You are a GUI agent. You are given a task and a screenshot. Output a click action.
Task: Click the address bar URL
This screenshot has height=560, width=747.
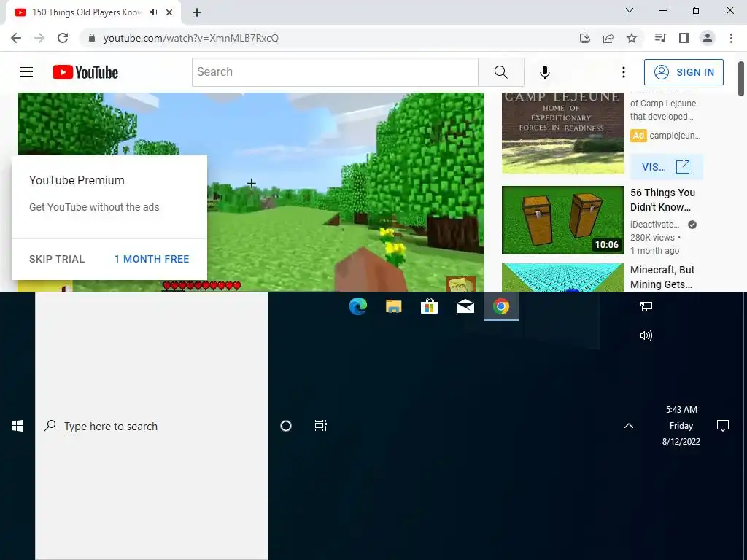pyautogui.click(x=191, y=38)
